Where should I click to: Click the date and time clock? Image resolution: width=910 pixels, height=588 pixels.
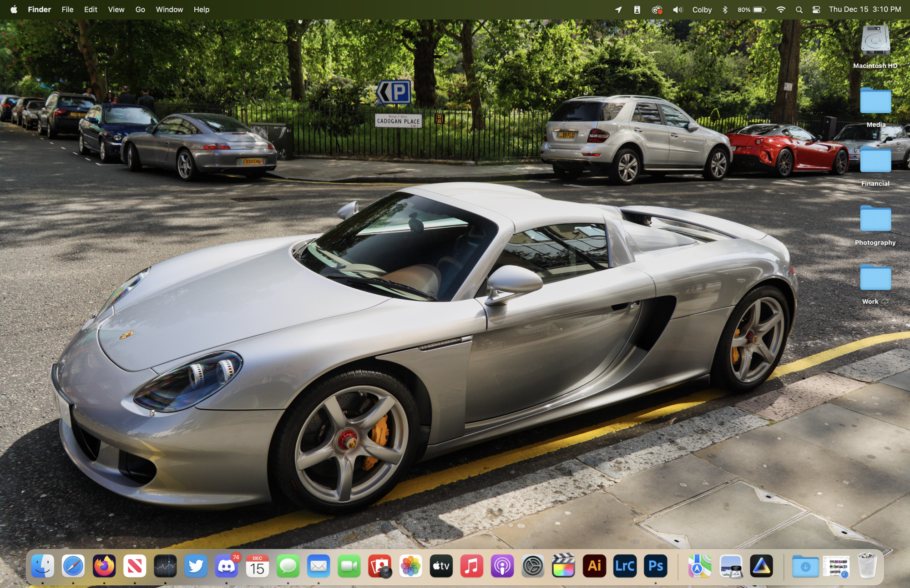pos(864,10)
